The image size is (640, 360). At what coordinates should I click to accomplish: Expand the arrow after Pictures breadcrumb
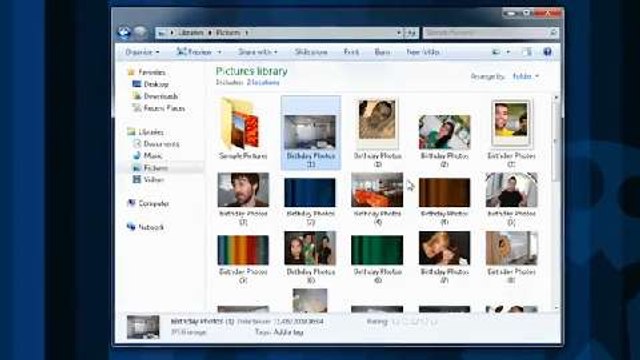click(247, 33)
